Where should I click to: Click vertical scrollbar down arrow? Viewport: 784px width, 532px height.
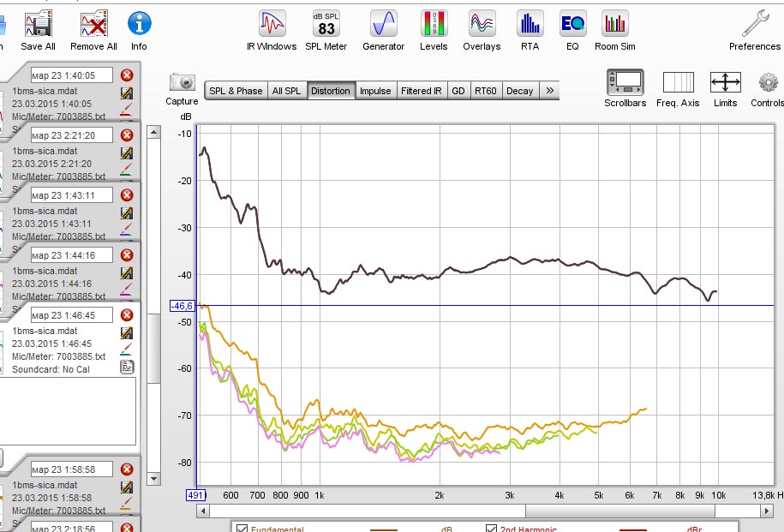tap(154, 479)
